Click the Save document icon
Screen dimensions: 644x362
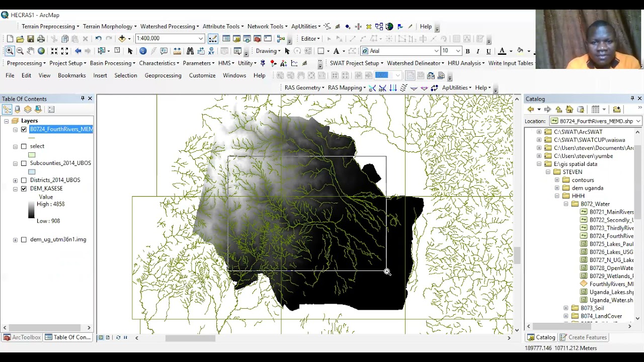click(31, 39)
